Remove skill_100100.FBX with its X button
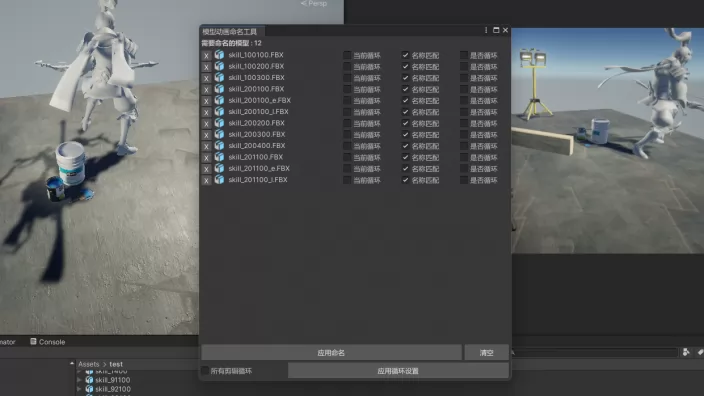The image size is (704, 396). (x=206, y=56)
